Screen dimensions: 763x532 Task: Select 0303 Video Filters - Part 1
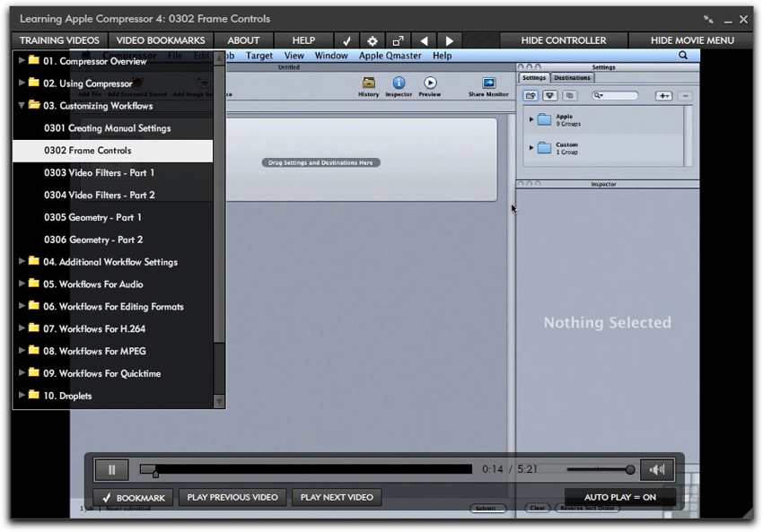pos(113,172)
